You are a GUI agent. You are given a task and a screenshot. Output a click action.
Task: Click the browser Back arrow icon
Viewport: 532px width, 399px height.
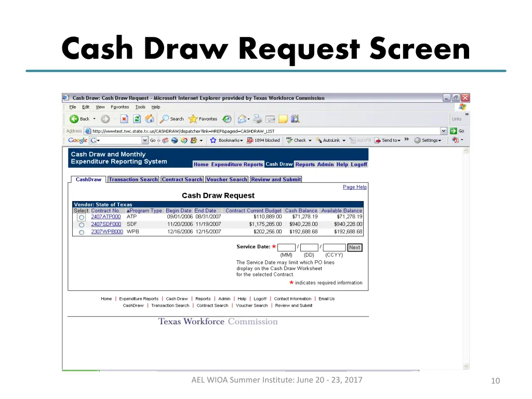tap(74, 119)
